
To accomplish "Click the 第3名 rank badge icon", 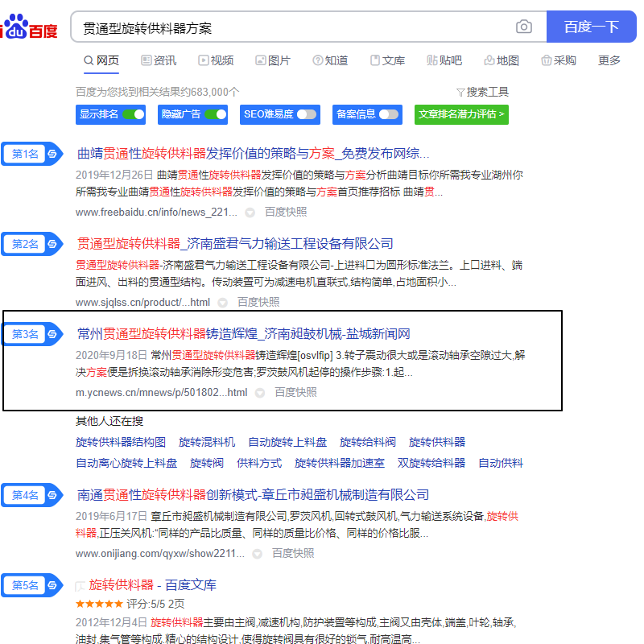I will (x=32, y=334).
